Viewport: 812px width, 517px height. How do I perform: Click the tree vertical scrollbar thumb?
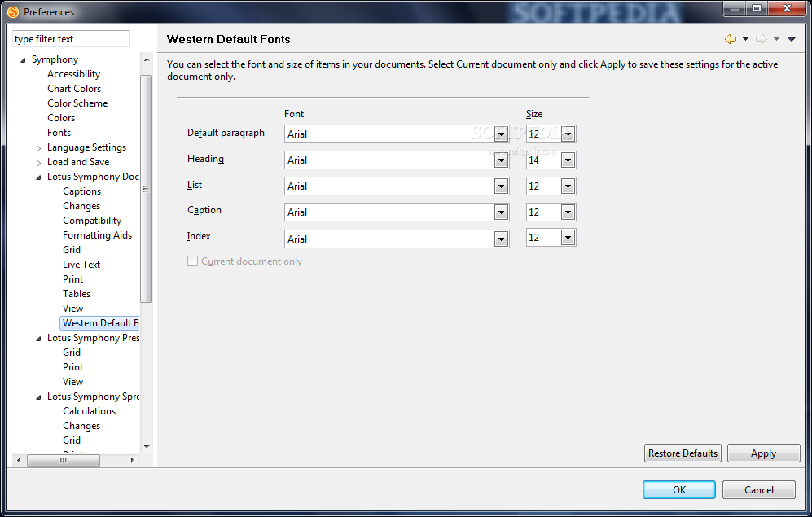click(146, 189)
